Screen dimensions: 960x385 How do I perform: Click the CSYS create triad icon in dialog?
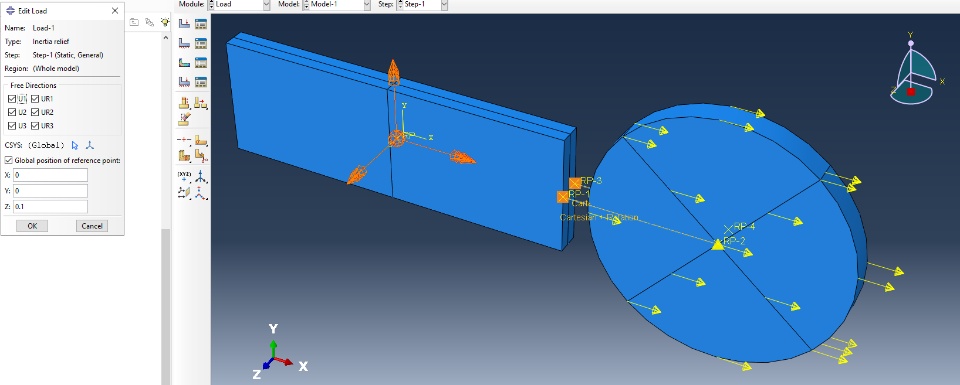click(89, 145)
